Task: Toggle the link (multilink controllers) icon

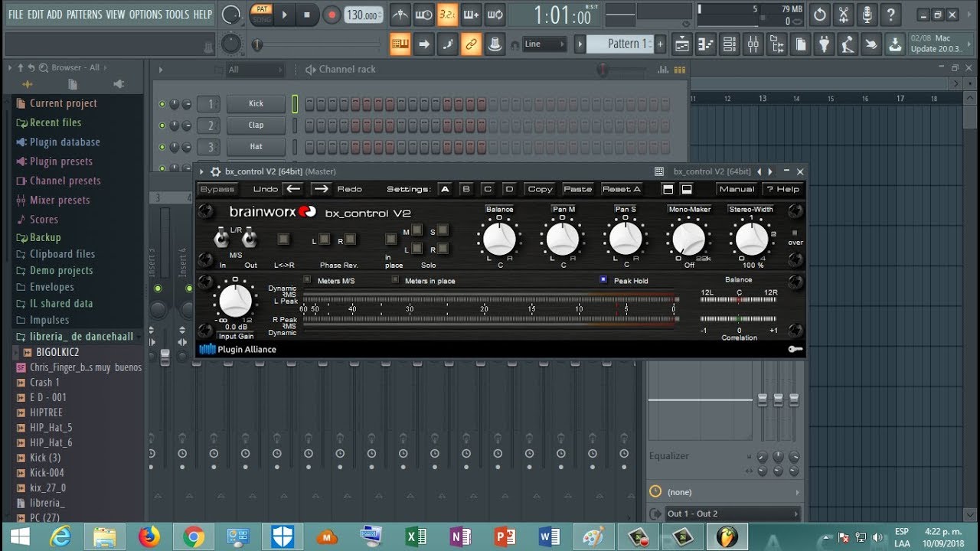Action: click(x=472, y=44)
